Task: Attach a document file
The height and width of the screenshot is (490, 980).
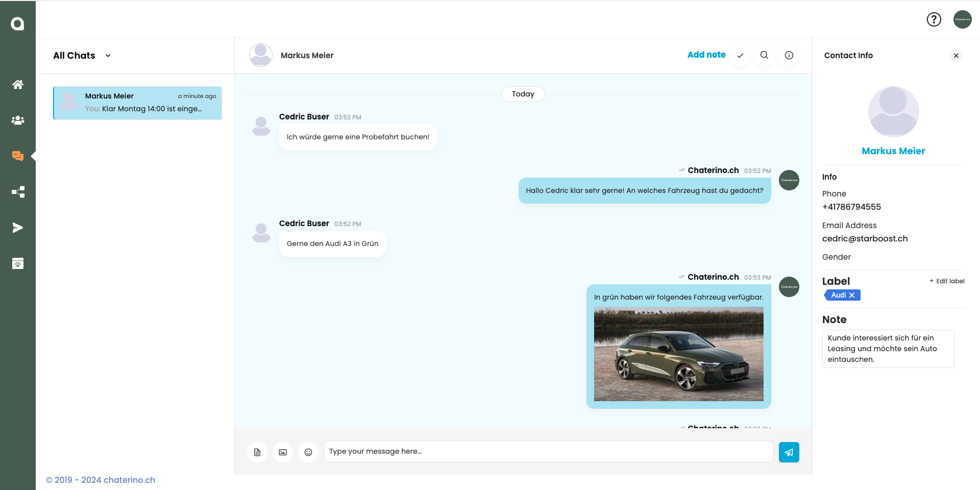Action: click(257, 452)
